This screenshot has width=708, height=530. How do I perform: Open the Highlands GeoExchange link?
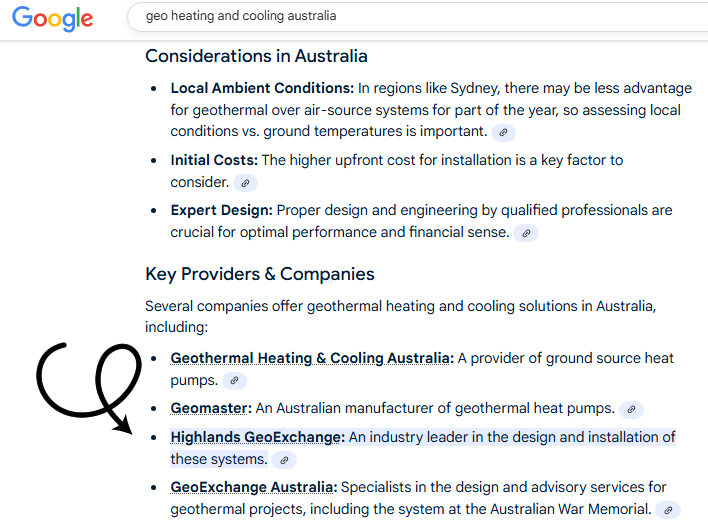pos(257,437)
